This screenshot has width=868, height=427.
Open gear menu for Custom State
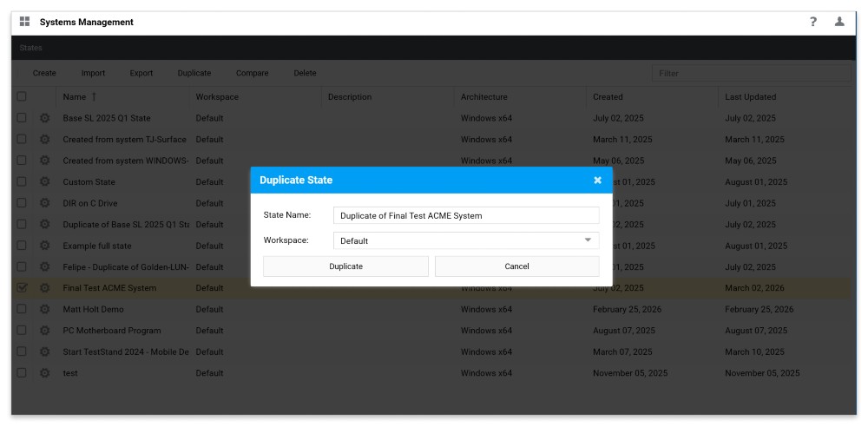(45, 181)
